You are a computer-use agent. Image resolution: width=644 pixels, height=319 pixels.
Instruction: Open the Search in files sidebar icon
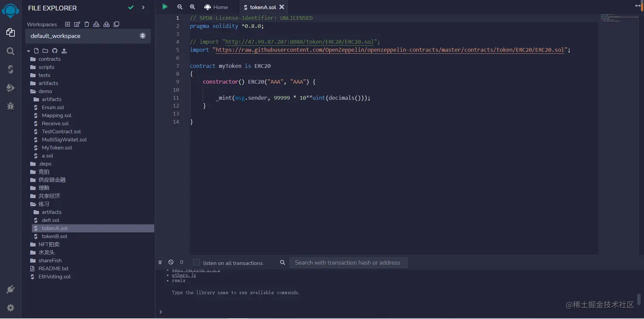click(11, 51)
